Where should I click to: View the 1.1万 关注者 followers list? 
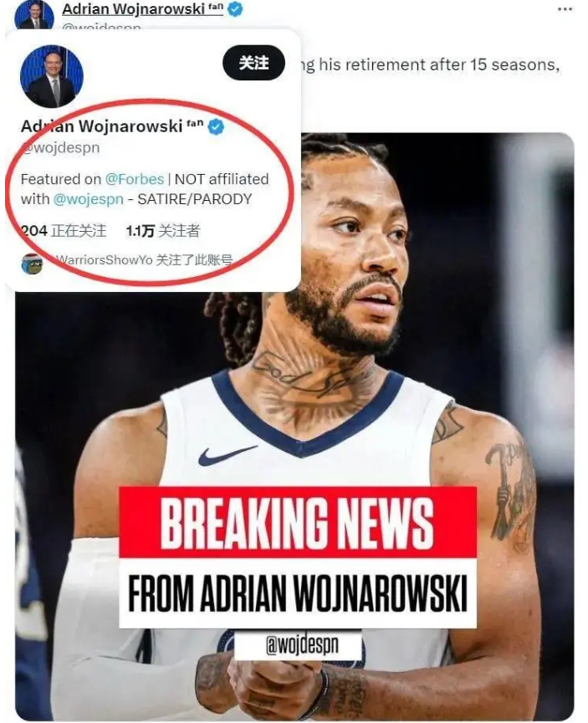pyautogui.click(x=163, y=231)
